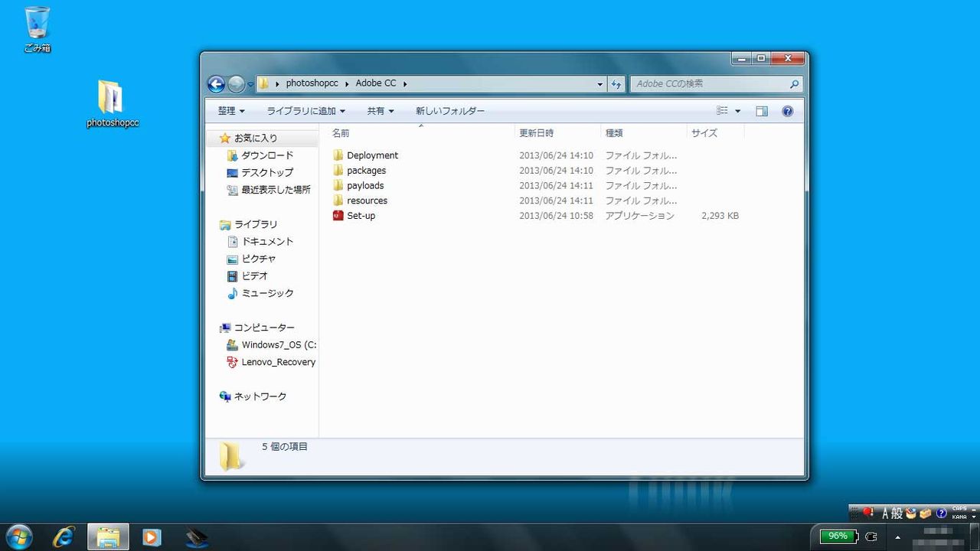
Task: Click the Windows Explorer taskbar button
Action: [108, 537]
